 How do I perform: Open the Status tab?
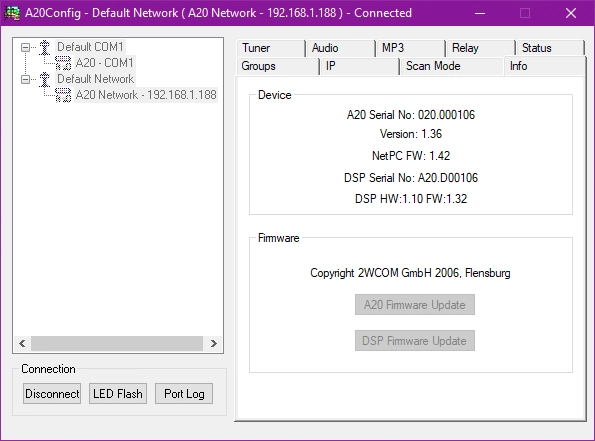[x=550, y=48]
